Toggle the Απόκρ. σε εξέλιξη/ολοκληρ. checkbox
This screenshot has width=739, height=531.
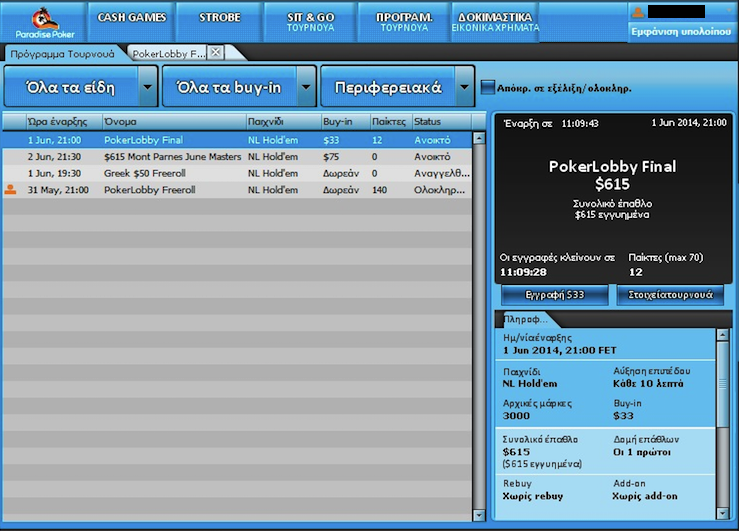click(x=487, y=87)
